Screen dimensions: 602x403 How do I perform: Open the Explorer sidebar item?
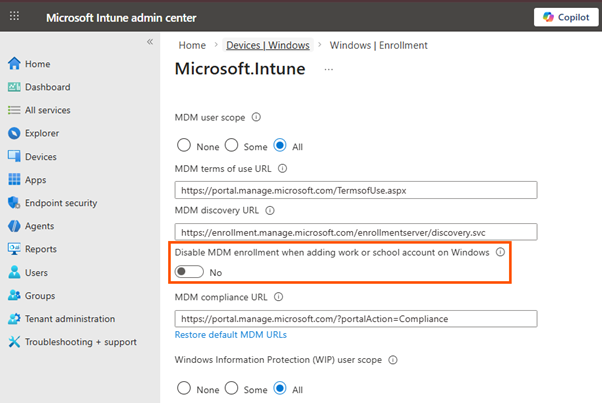pyautogui.click(x=41, y=133)
